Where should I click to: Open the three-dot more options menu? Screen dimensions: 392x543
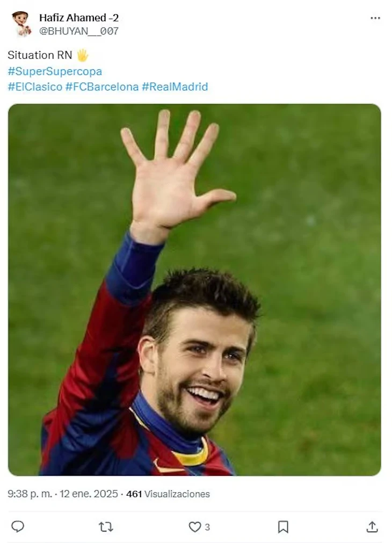tap(375, 18)
